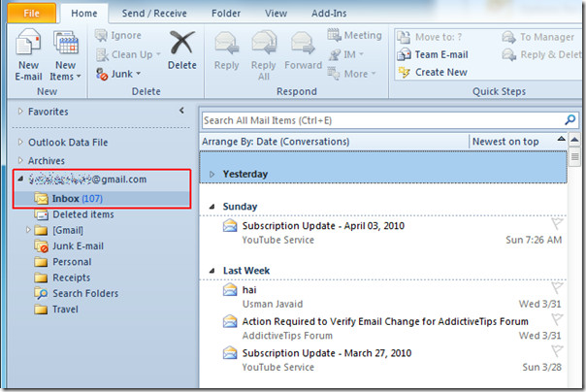This screenshot has width=586, height=392.
Task: Collapse the gmail.com account tree
Action: coord(20,179)
